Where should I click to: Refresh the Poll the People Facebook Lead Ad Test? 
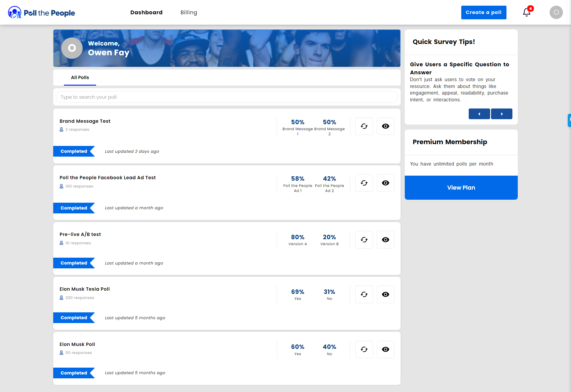[364, 183]
